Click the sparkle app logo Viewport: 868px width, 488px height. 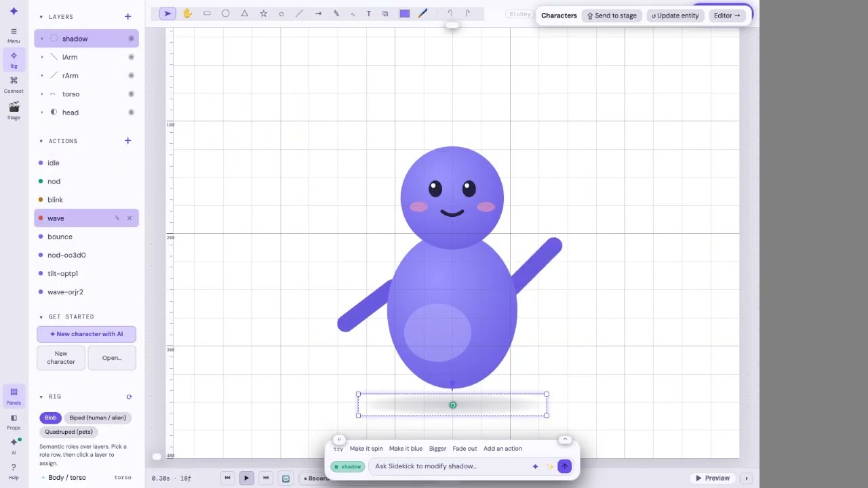click(14, 11)
